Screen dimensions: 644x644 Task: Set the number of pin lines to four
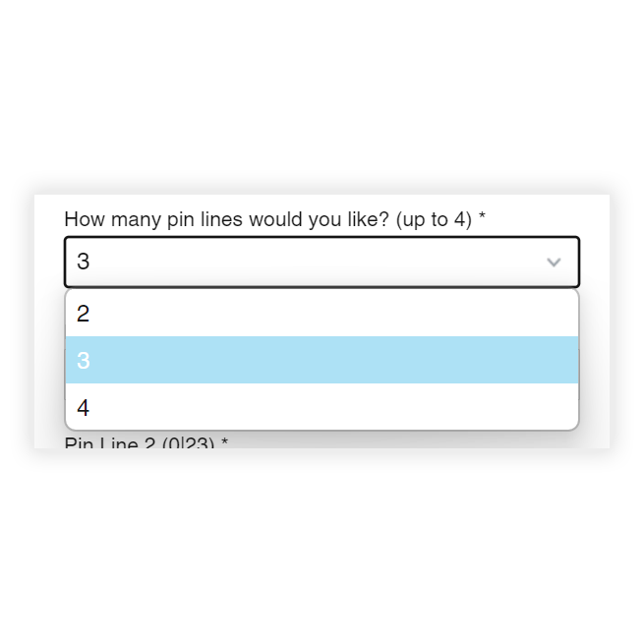(322, 407)
